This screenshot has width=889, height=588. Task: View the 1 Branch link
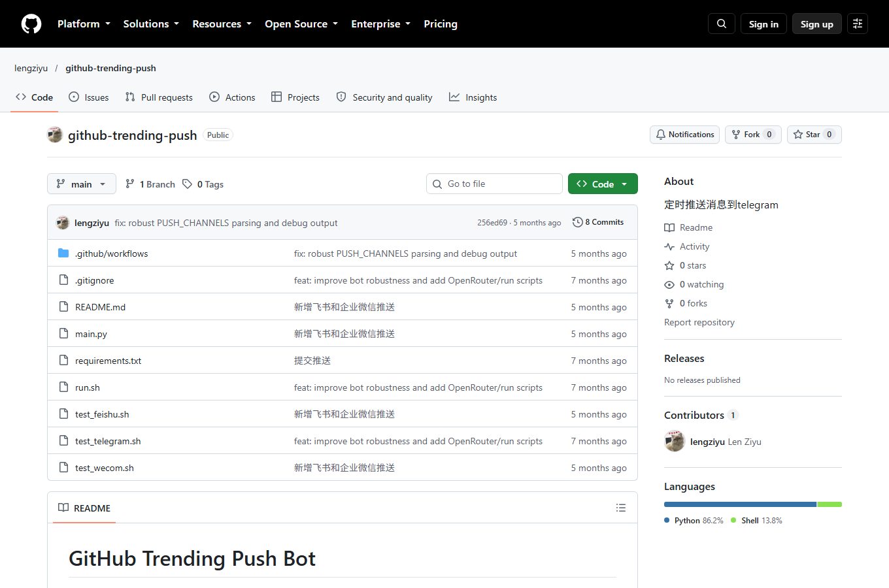pyautogui.click(x=150, y=184)
